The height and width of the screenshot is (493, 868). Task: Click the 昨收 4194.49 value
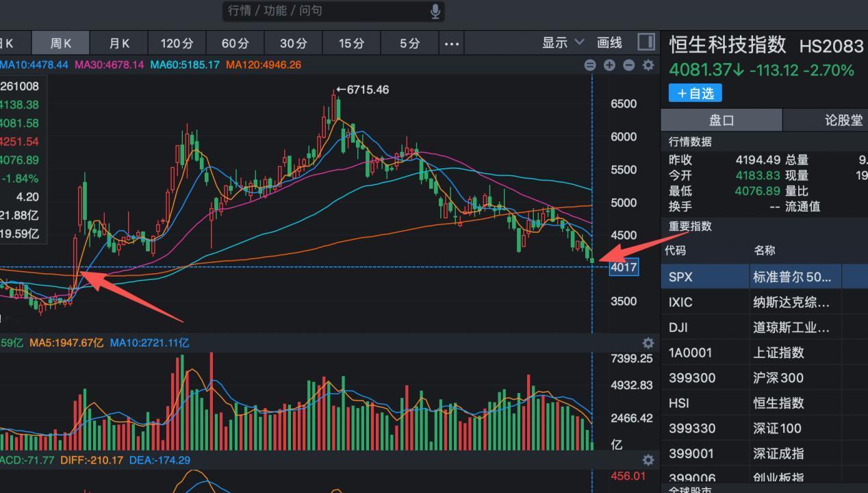click(758, 160)
